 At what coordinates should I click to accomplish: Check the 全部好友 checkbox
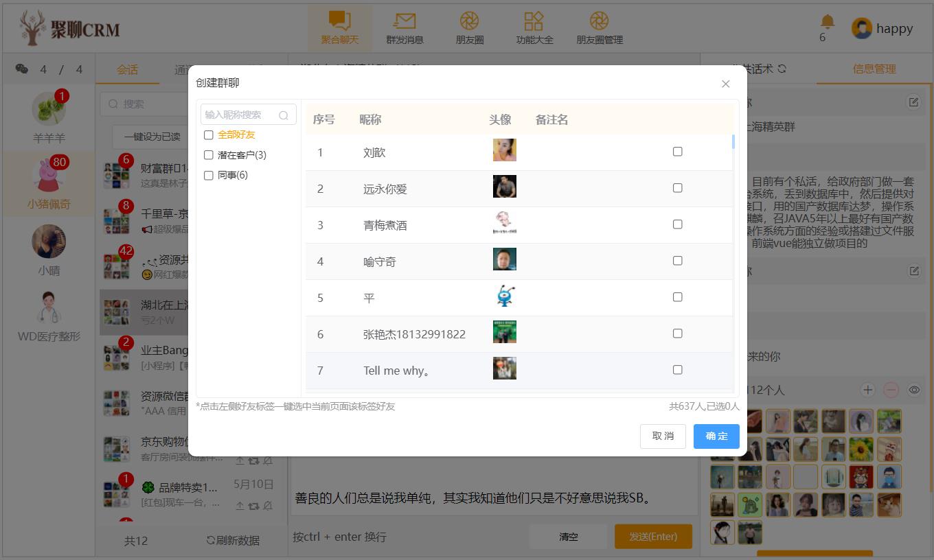click(x=209, y=135)
